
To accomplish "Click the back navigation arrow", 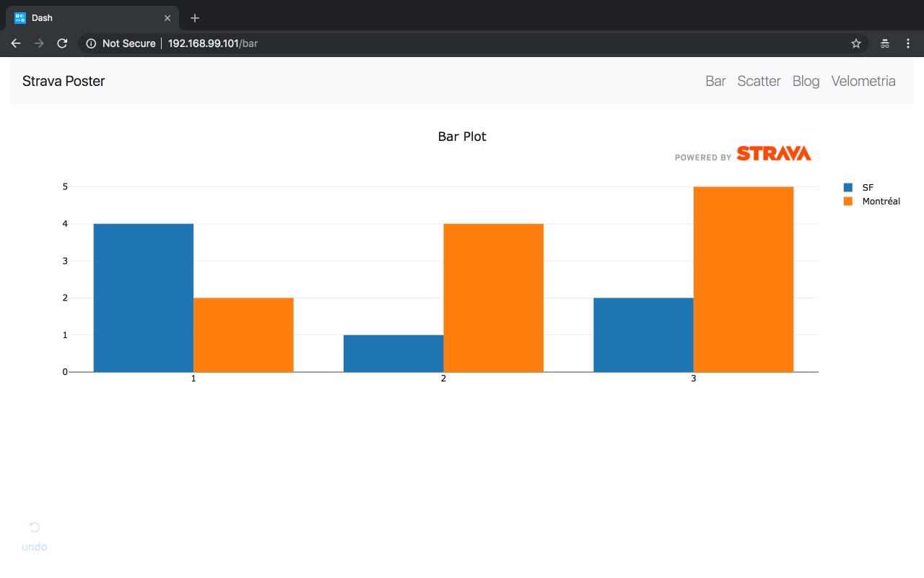I will (x=15, y=43).
